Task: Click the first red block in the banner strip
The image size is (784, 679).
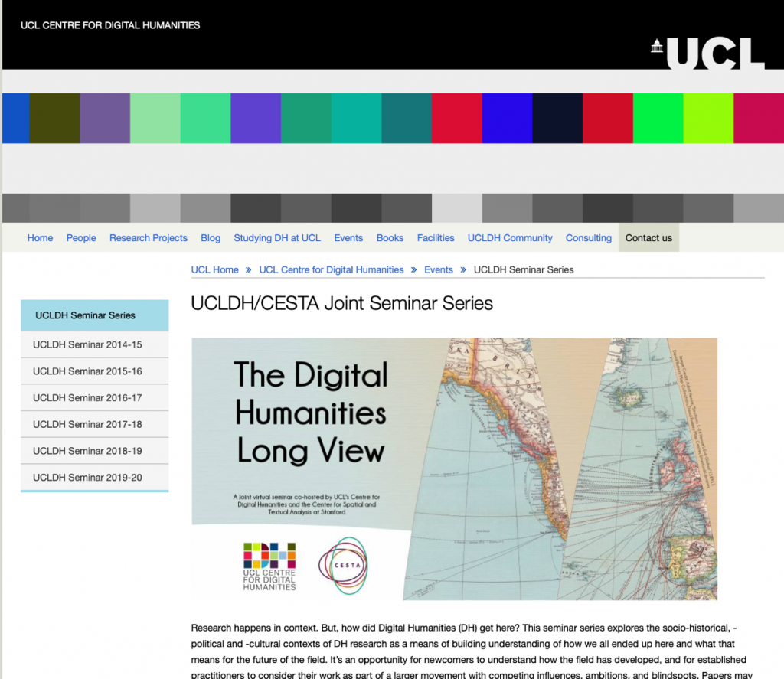Action: [457, 118]
